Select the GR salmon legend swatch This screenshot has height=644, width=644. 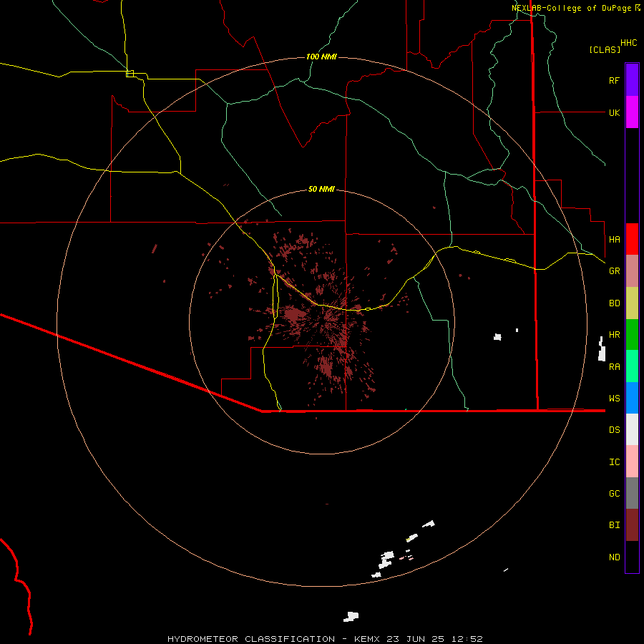pyautogui.click(x=632, y=271)
